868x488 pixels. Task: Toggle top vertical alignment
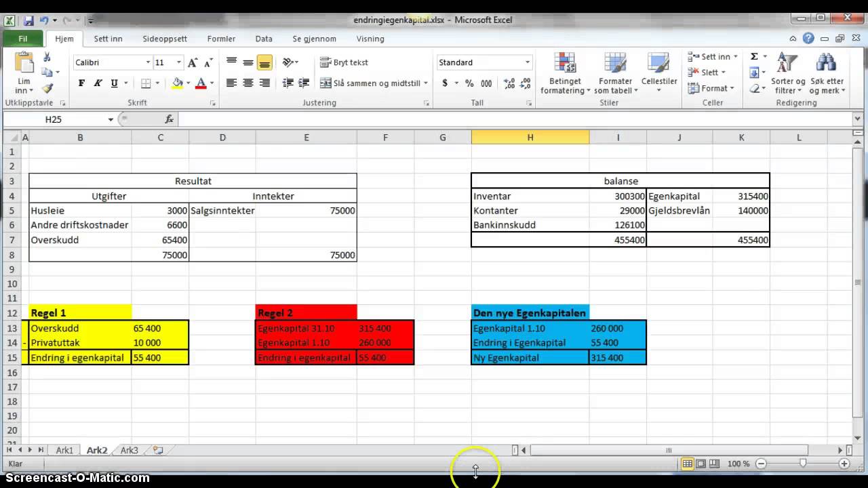pyautogui.click(x=232, y=62)
